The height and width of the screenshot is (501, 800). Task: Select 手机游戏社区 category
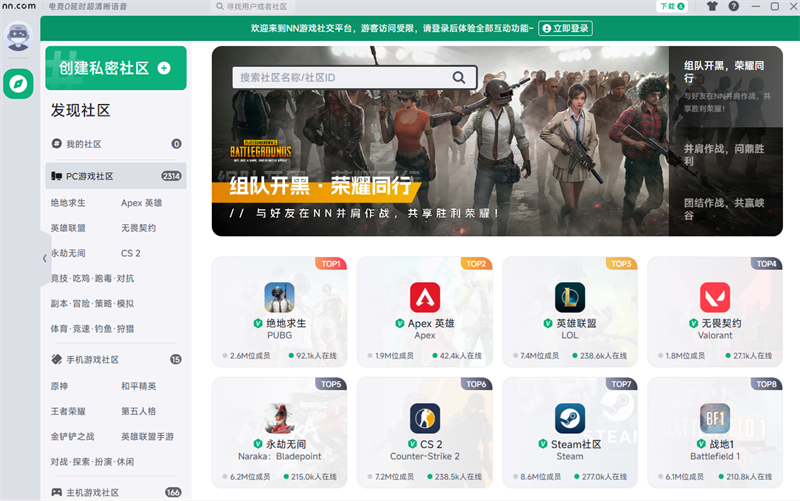116,360
